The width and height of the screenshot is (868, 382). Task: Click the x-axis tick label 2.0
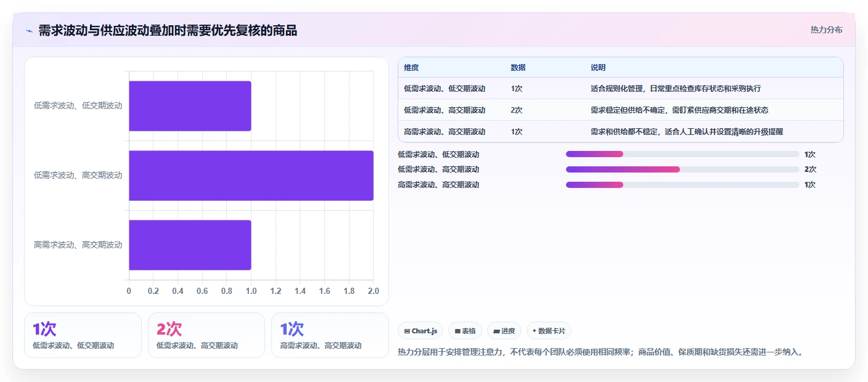coord(373,291)
